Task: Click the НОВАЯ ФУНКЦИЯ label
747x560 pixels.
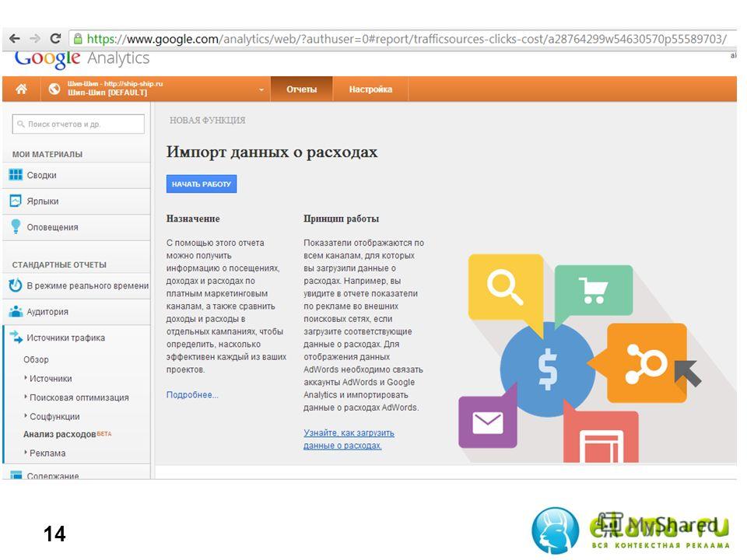Action: tap(207, 121)
